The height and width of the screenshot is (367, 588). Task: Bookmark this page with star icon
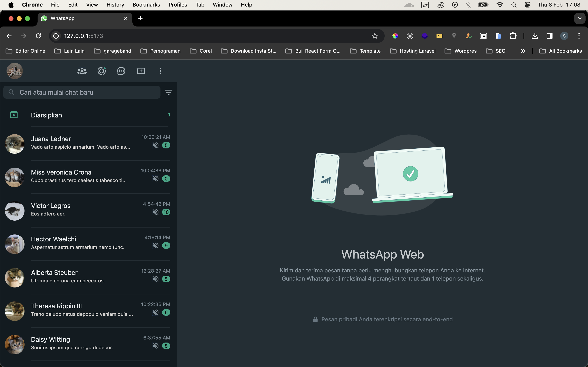point(375,36)
